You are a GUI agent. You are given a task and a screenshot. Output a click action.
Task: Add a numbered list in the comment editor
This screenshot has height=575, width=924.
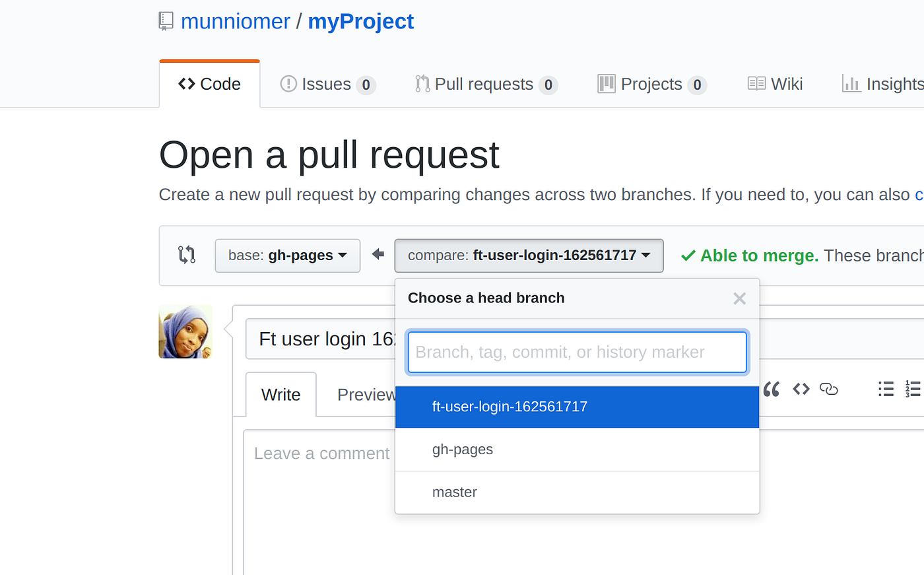point(913,389)
